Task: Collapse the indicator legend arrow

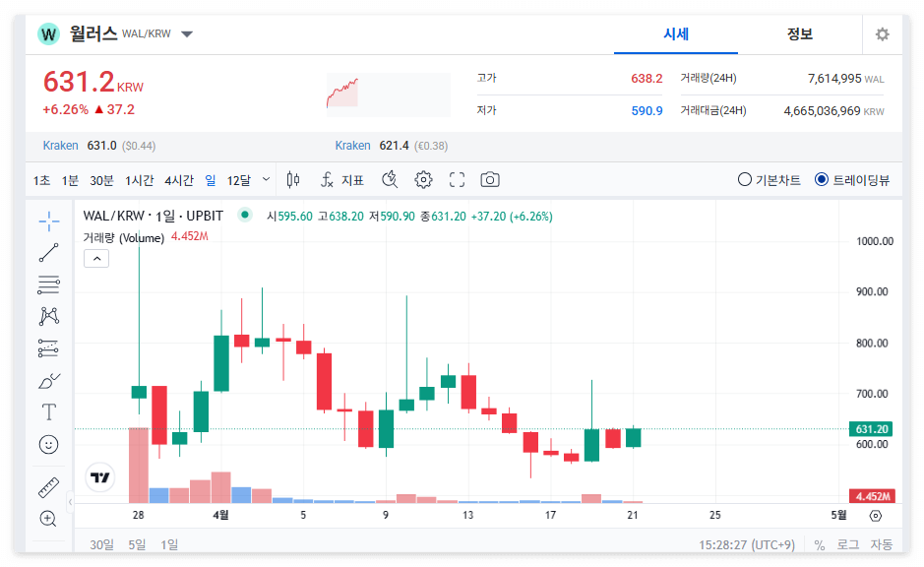Action: [96, 259]
